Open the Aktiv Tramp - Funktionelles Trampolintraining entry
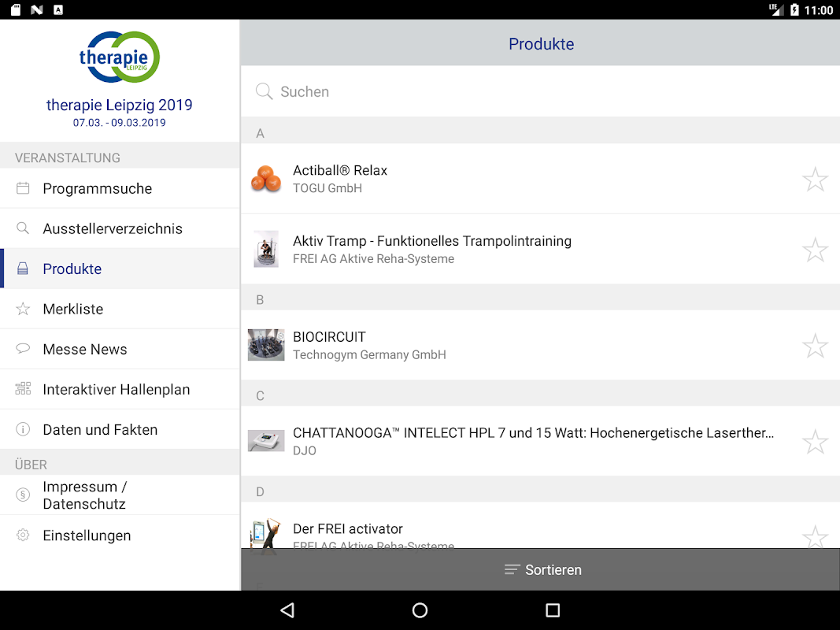 541,249
